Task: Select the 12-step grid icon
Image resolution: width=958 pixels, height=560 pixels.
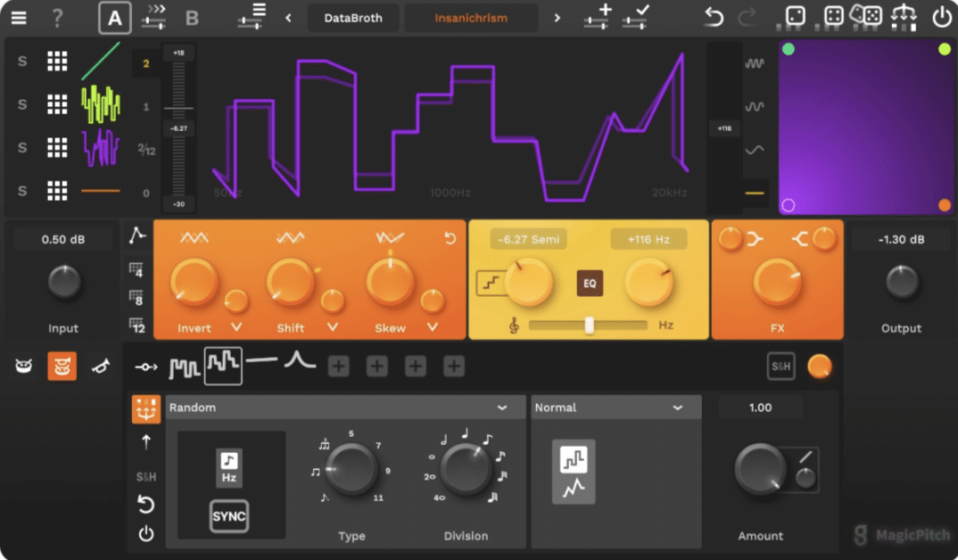Action: (136, 325)
